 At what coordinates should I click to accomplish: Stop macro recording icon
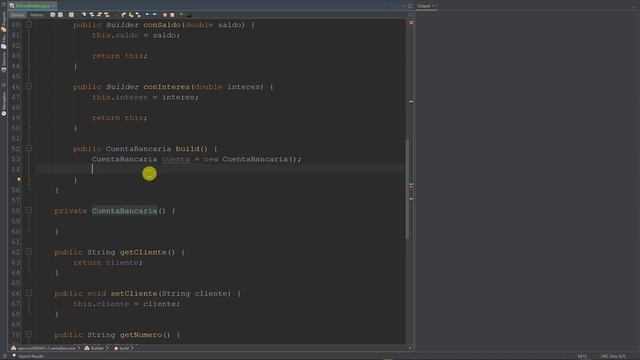pyautogui.click(x=172, y=15)
